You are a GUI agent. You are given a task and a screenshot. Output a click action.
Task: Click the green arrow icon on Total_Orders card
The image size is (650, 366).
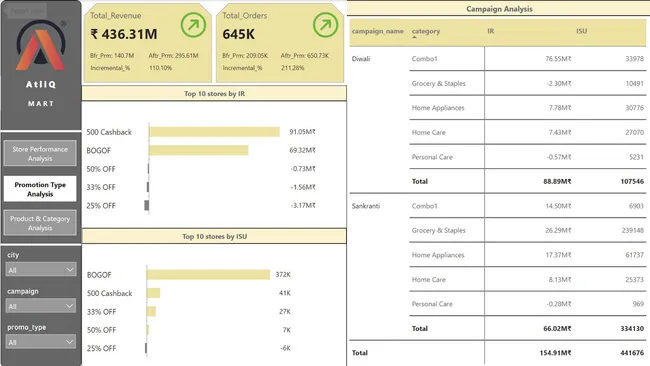[325, 25]
